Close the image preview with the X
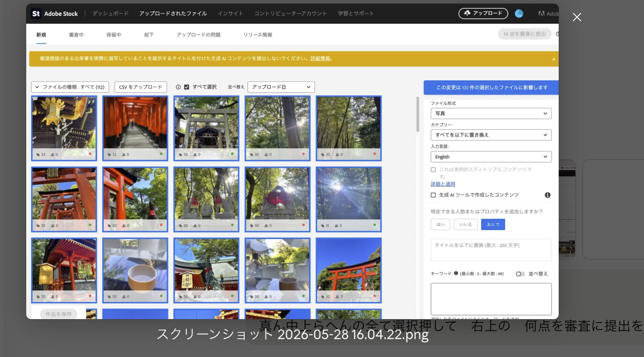This screenshot has width=644, height=357. tap(577, 17)
